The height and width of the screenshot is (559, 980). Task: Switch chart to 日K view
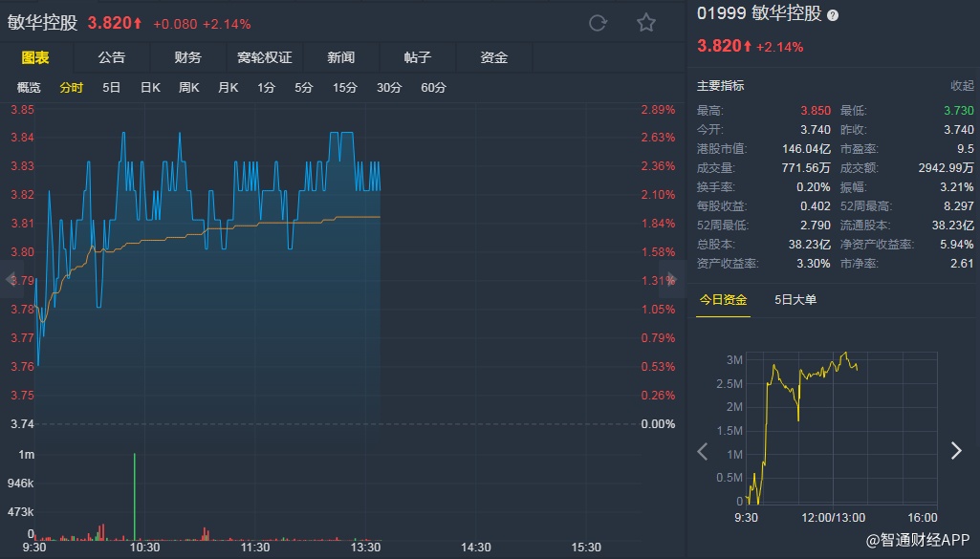coord(150,88)
